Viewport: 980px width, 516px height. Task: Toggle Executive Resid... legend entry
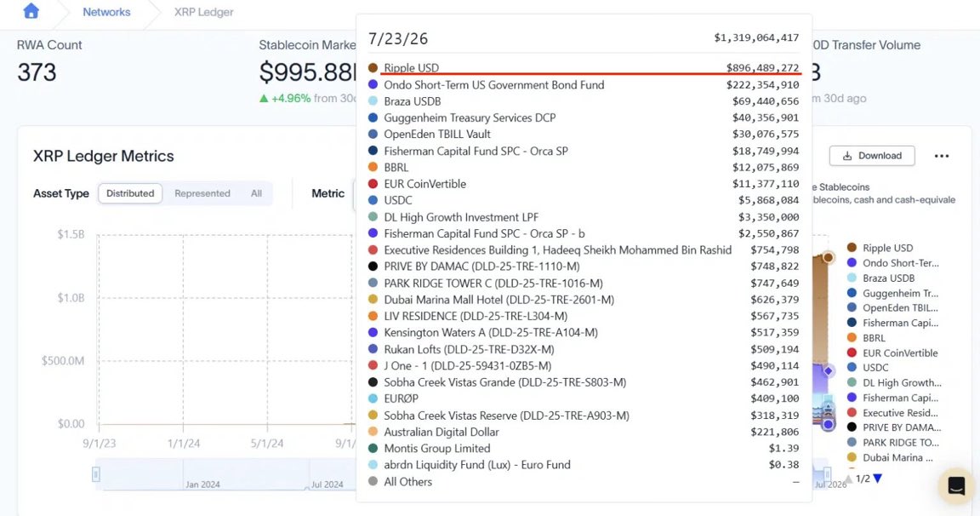tap(892, 413)
